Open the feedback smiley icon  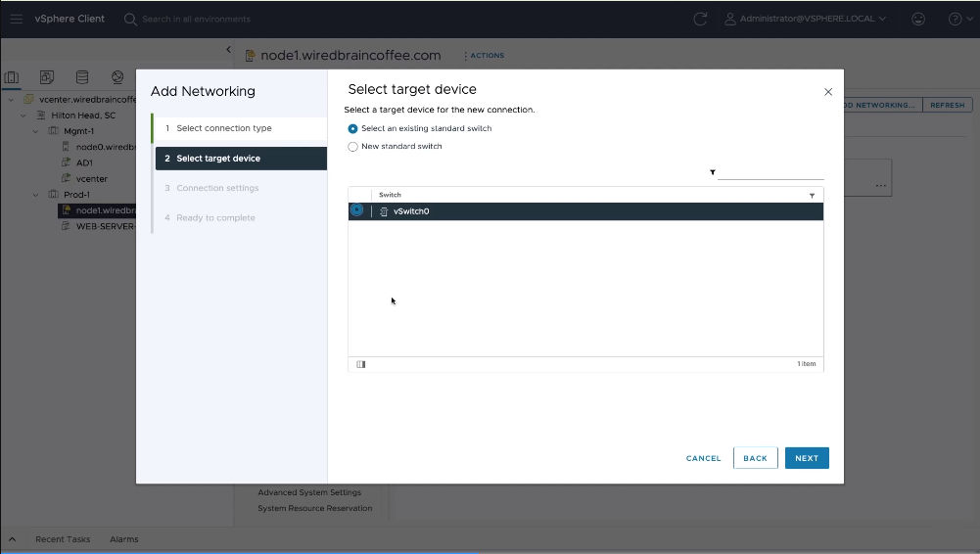[918, 19]
